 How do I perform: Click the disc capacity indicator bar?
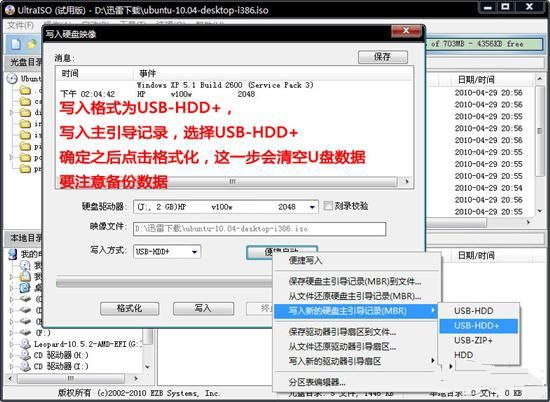pos(483,44)
